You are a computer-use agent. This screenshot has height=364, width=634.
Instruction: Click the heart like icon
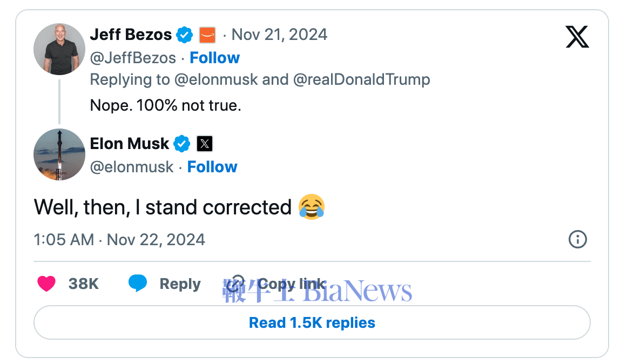(46, 284)
